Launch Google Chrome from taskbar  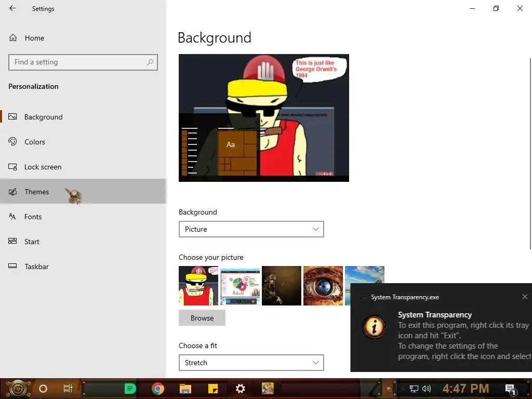tap(158, 389)
